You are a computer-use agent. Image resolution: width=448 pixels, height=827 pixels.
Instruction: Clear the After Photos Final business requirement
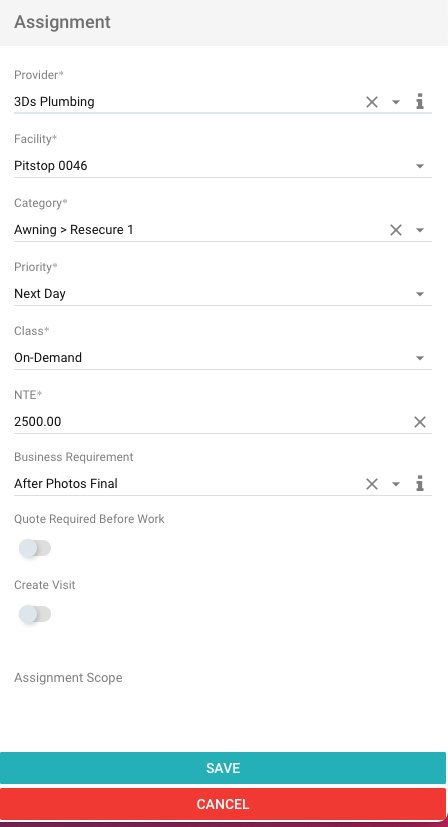tap(371, 484)
